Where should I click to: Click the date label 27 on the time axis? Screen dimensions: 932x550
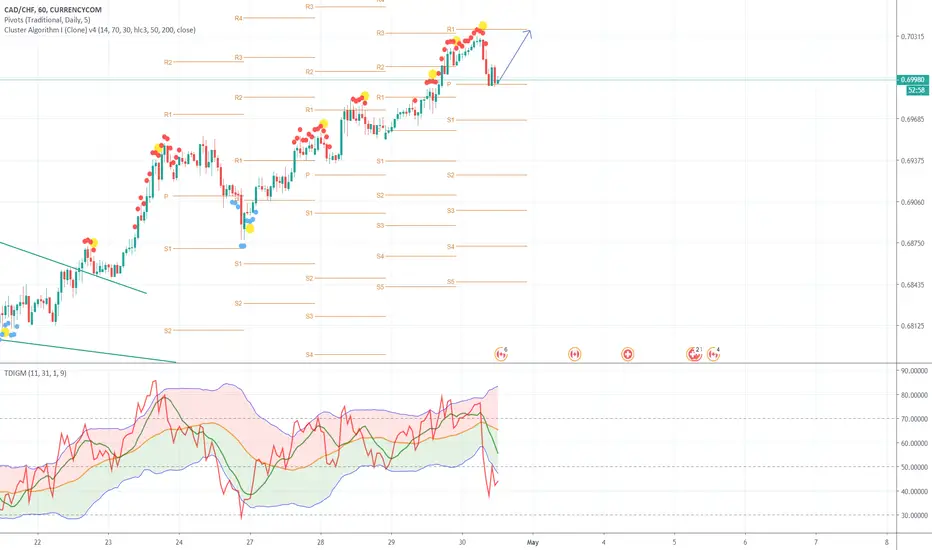[x=250, y=542]
